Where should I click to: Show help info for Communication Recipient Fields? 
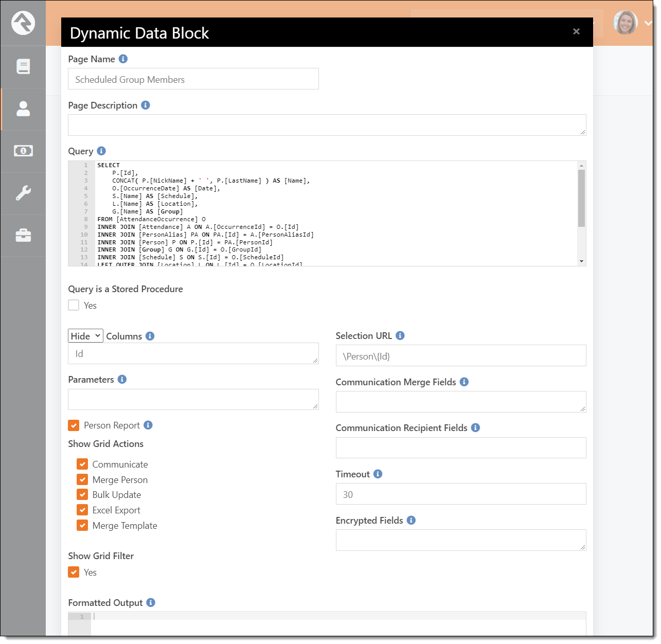coord(475,427)
